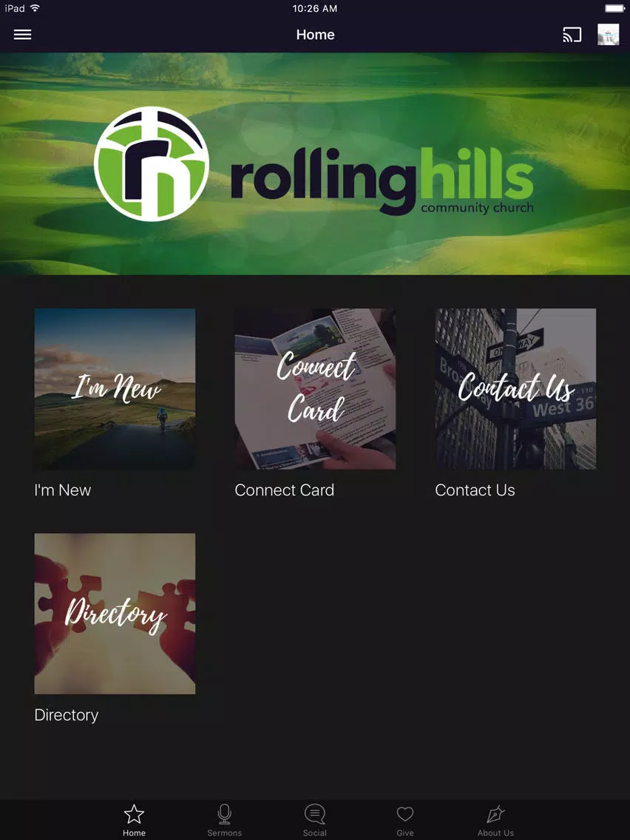Image resolution: width=630 pixels, height=840 pixels.
Task: Tap the Rolling Hills church banner
Action: point(315,164)
